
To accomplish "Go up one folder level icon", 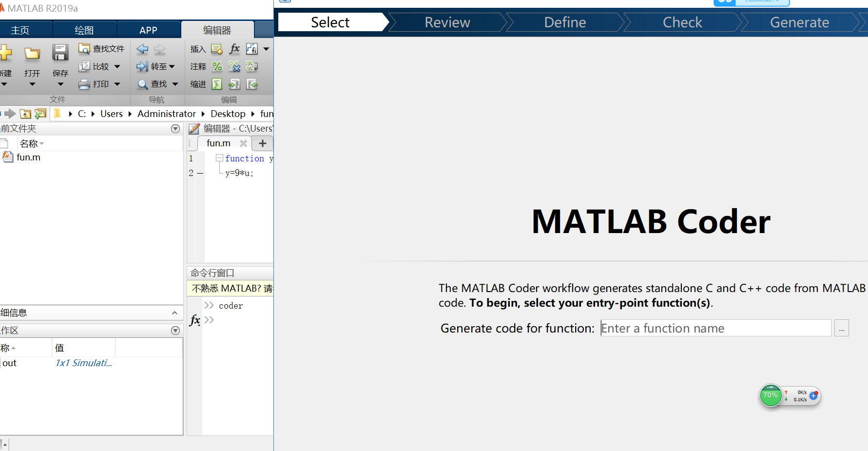I will [x=25, y=114].
